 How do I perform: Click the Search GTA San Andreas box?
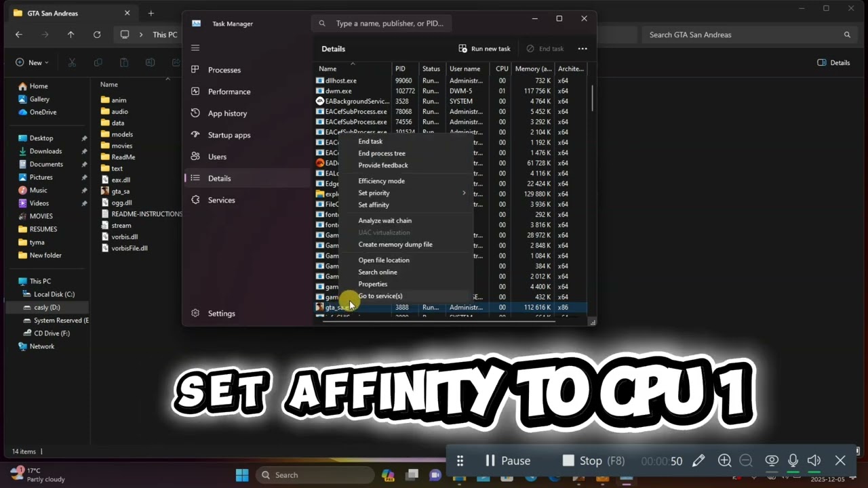[749, 35]
